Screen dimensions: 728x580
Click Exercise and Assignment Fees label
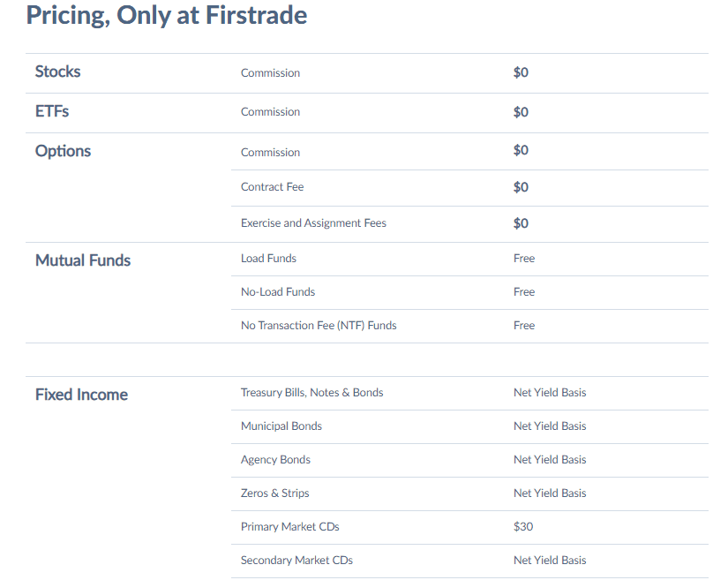(x=313, y=223)
